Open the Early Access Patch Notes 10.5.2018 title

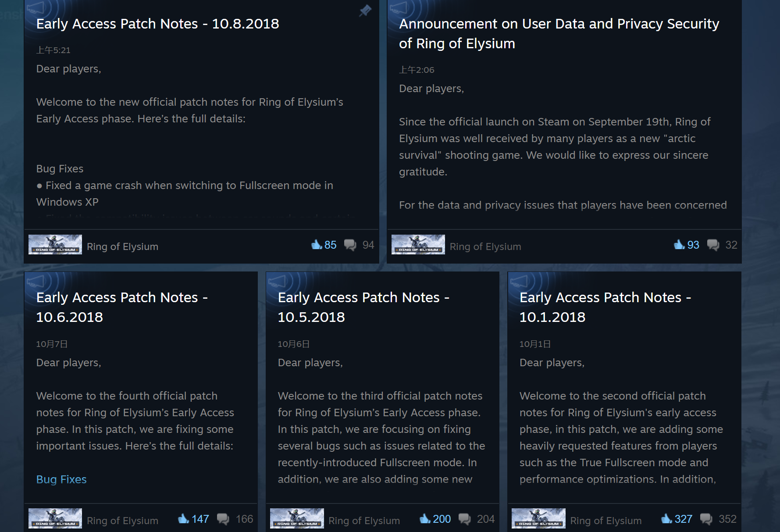coord(363,307)
